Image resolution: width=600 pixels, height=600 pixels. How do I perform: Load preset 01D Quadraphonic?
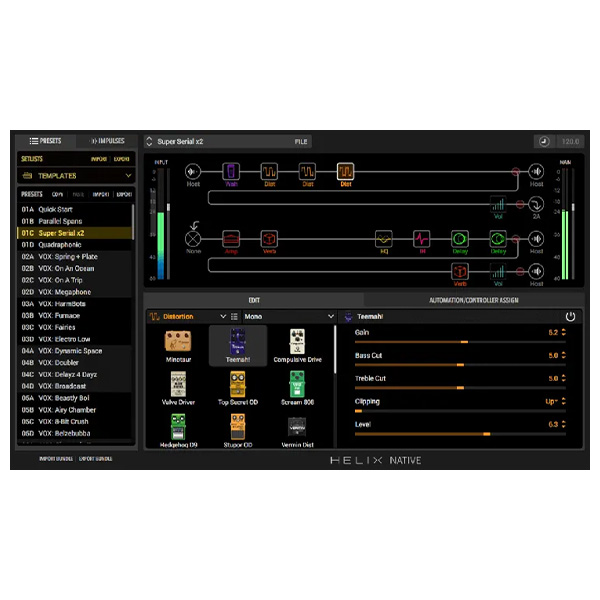[x=74, y=245]
